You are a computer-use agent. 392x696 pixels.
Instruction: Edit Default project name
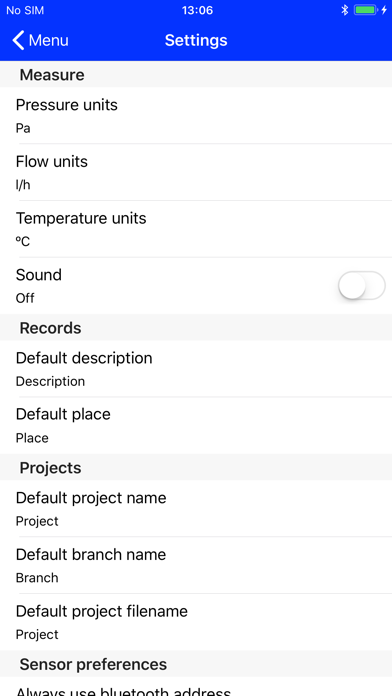(196, 509)
